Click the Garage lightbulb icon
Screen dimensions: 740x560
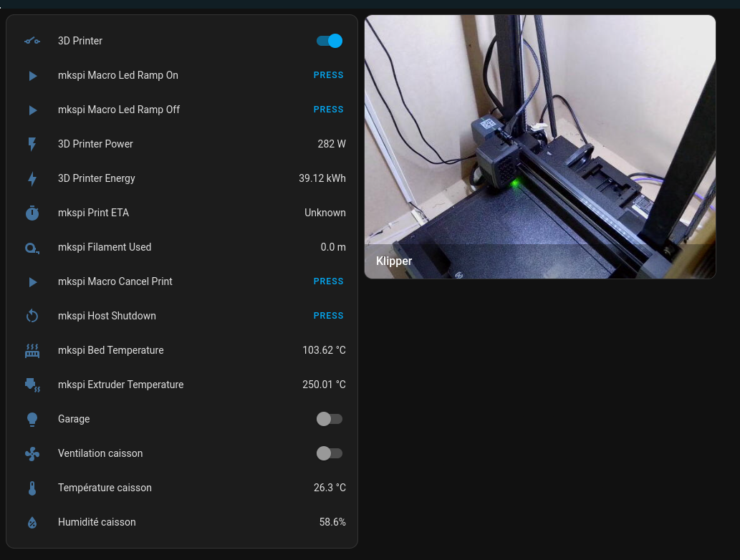click(32, 420)
